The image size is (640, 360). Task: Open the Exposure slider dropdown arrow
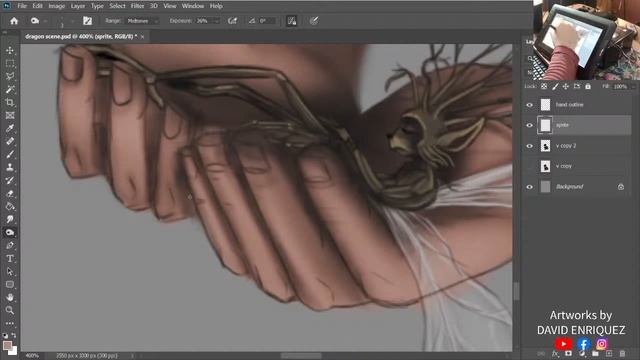(x=217, y=21)
